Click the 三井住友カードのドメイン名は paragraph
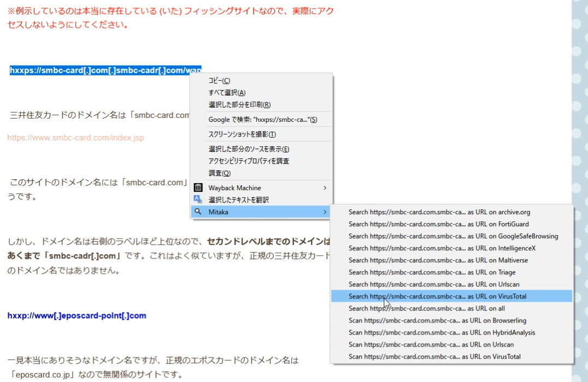This screenshot has width=588, height=382. tap(100, 115)
